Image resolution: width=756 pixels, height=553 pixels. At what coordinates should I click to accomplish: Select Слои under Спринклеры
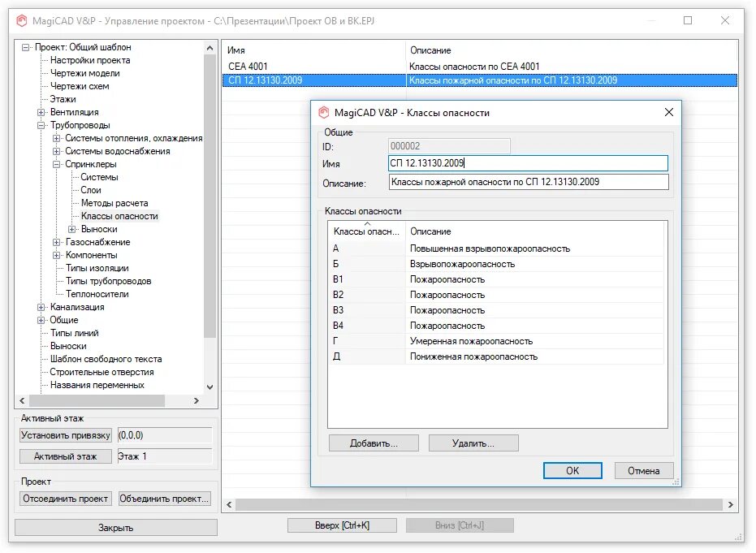pos(91,191)
